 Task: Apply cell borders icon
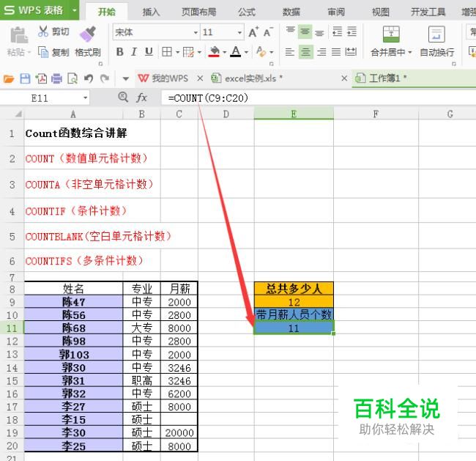pos(167,52)
